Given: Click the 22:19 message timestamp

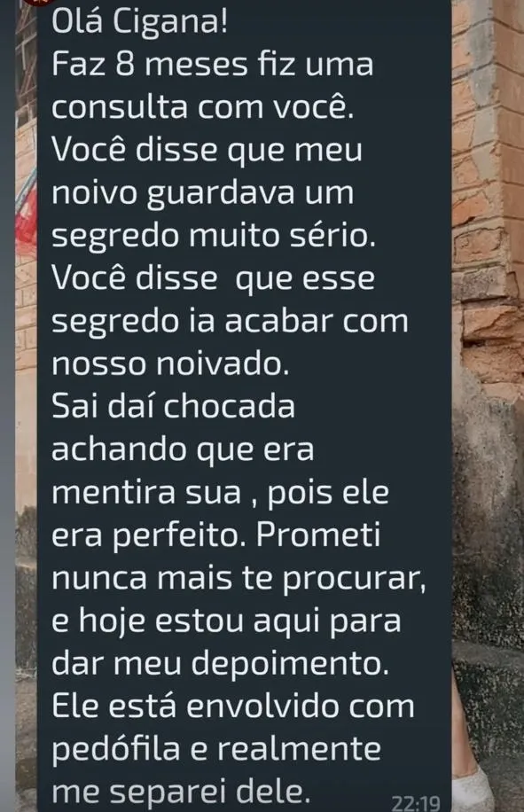Looking at the screenshot, I should click(x=415, y=802).
